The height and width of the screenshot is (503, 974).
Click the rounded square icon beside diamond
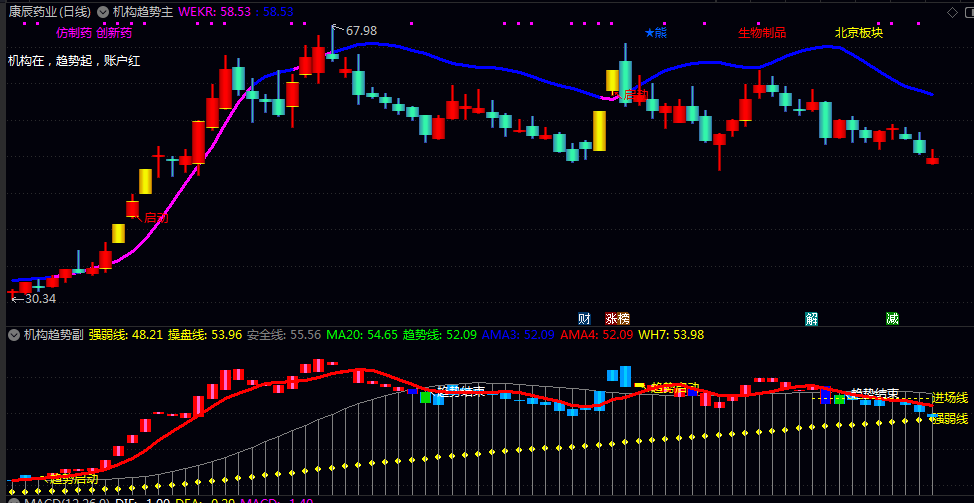point(968,12)
